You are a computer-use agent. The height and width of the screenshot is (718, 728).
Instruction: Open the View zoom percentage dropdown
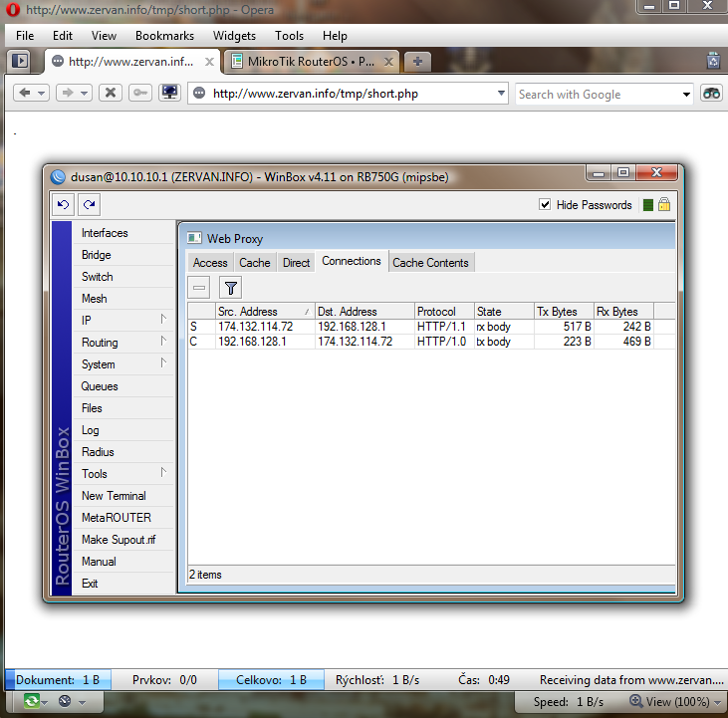point(717,702)
